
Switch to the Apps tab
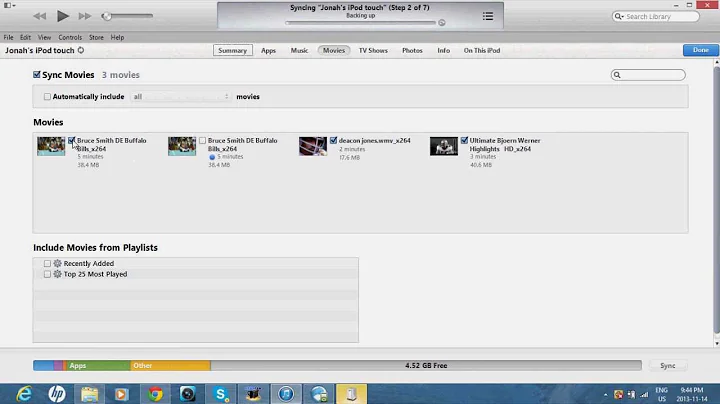point(268,50)
